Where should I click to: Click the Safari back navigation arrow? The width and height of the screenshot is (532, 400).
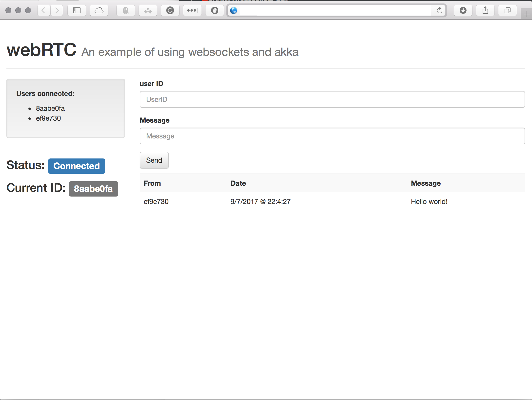point(44,10)
